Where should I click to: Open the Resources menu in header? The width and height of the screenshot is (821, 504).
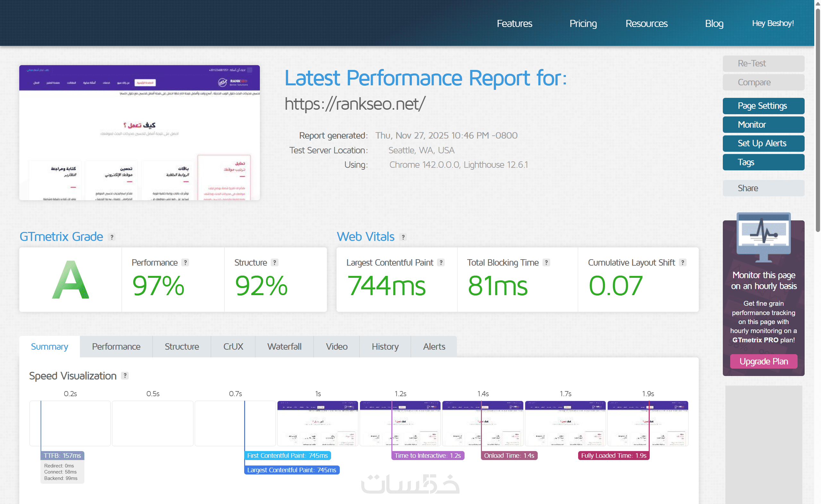646,23
